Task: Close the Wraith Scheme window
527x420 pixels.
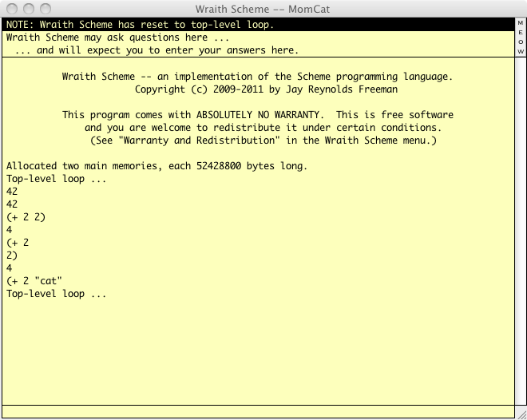Action: [x=11, y=9]
